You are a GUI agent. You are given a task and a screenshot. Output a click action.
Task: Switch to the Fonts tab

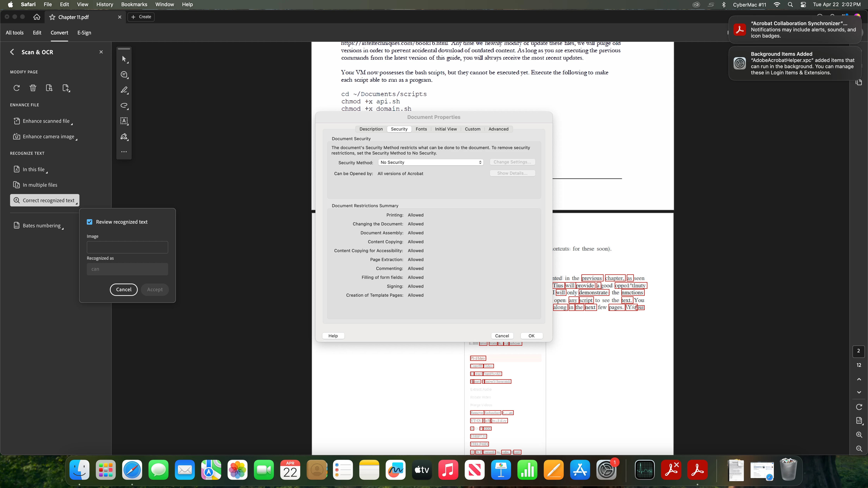[x=421, y=129]
